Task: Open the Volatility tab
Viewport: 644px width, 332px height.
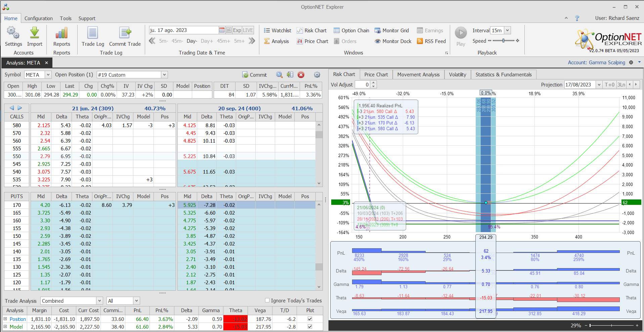Action: 458,75
